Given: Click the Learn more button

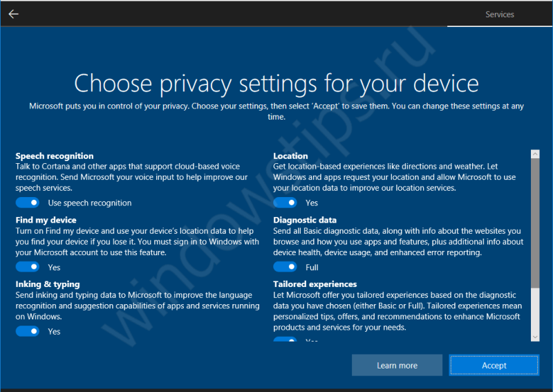Looking at the screenshot, I should coord(397,365).
